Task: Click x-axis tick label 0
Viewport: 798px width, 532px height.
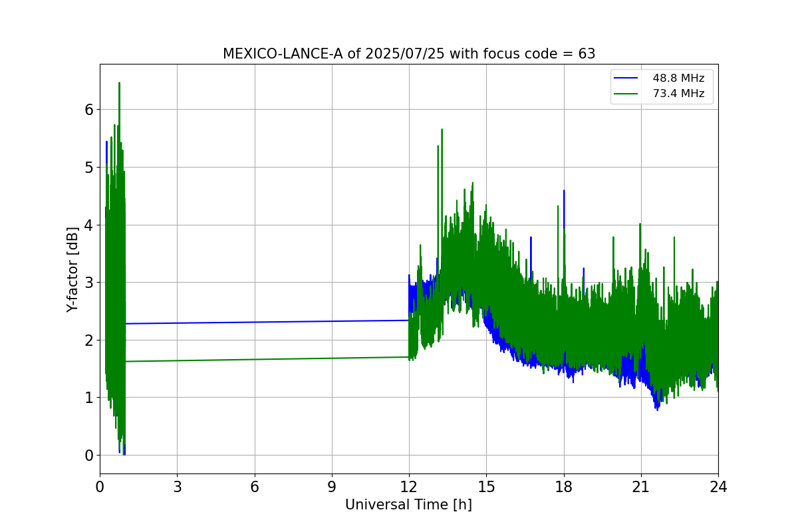Action: (x=100, y=487)
